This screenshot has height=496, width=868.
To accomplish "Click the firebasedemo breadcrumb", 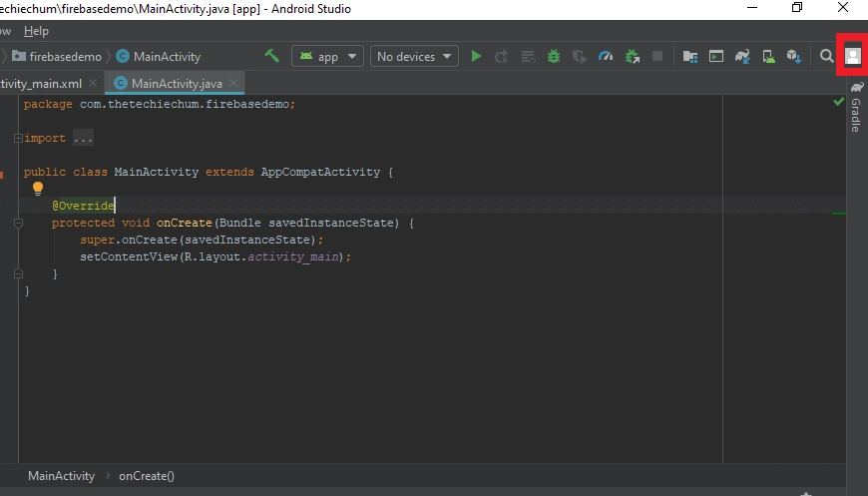I will click(65, 57).
